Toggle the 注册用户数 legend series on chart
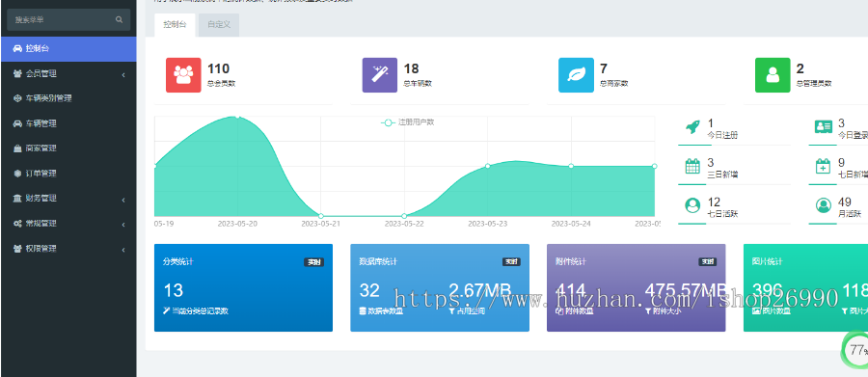Viewport: 868px width, 377px height. (x=407, y=122)
